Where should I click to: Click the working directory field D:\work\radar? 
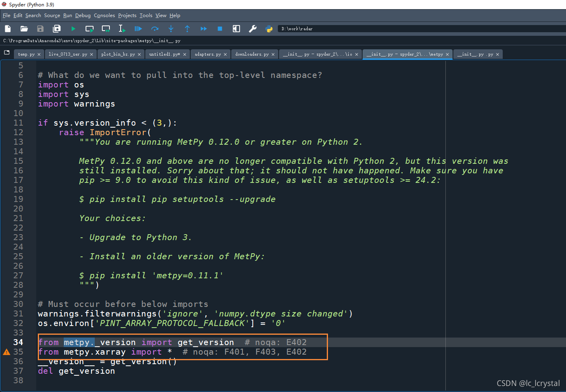click(422, 29)
